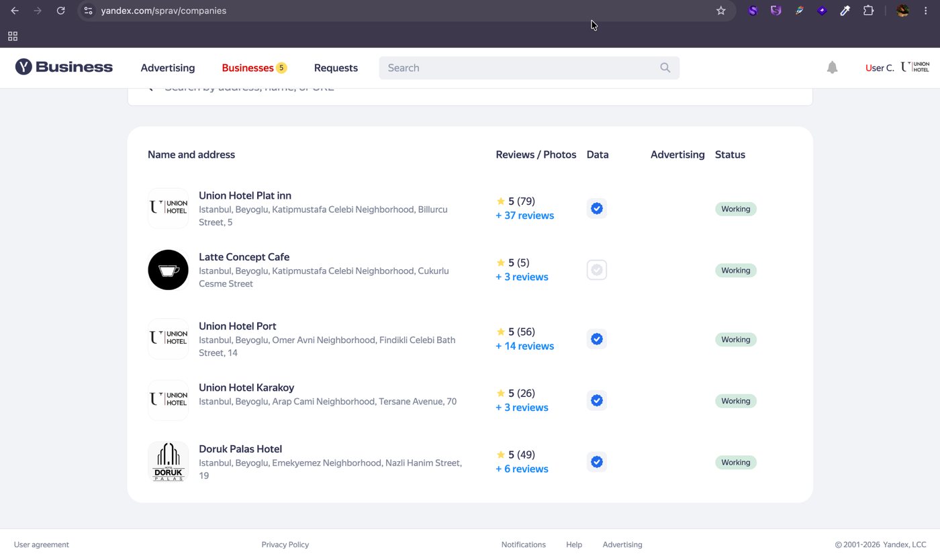Click rating 5 (26) for Union Hotel Karakoy
Image resolution: width=940 pixels, height=560 pixels.
516,393
